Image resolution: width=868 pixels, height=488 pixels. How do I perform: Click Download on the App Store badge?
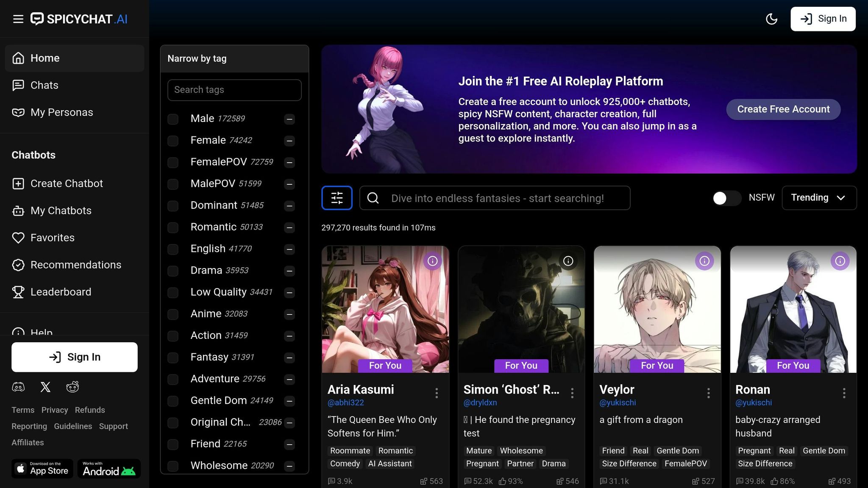[x=42, y=469]
